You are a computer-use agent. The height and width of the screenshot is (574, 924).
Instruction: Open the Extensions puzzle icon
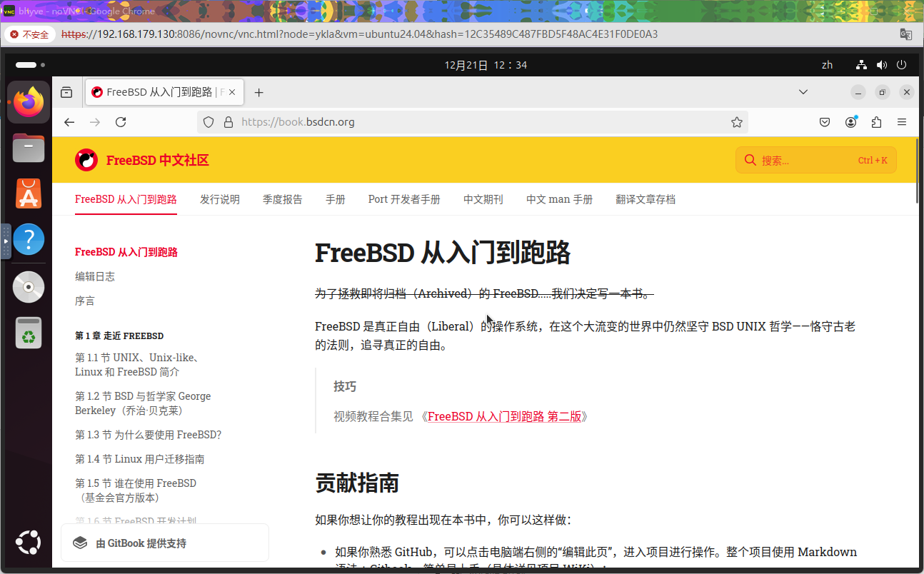click(877, 122)
